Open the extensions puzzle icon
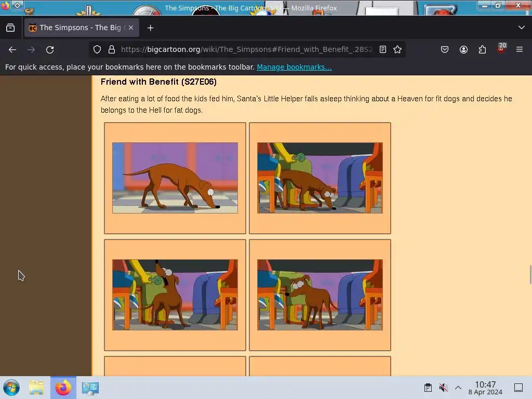Image resolution: width=532 pixels, height=399 pixels. pos(482,49)
